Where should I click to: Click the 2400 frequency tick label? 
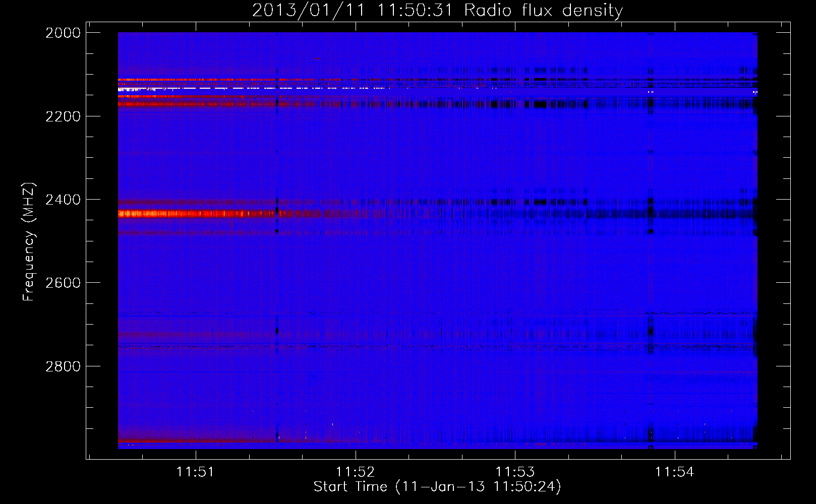coord(63,200)
